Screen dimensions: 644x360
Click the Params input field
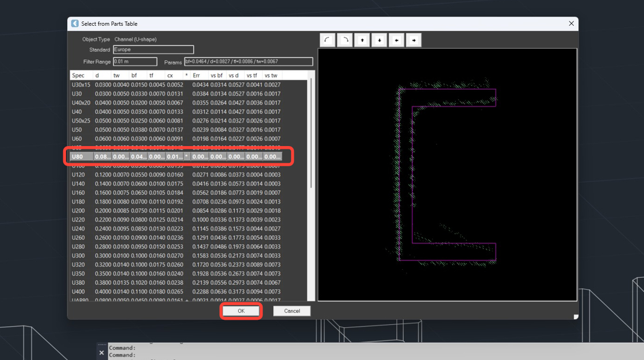(x=248, y=62)
